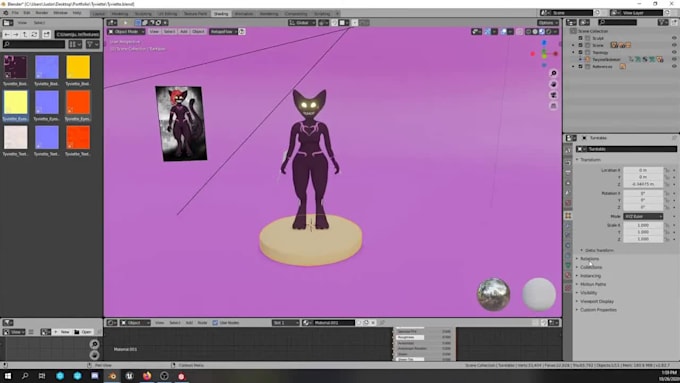Select material preview viewport shading
Viewport: 680px width, 383px height.
(x=542, y=32)
